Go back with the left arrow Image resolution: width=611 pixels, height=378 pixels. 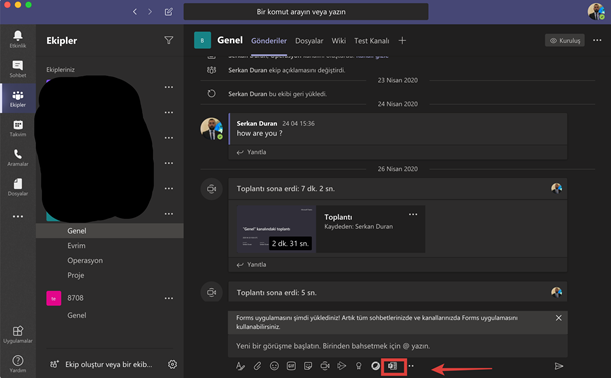[135, 12]
